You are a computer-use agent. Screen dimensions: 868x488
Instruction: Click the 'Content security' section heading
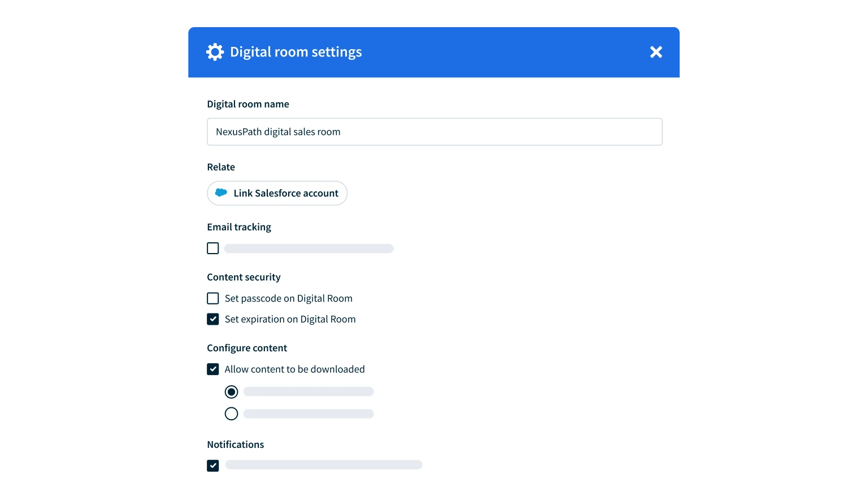tap(244, 277)
